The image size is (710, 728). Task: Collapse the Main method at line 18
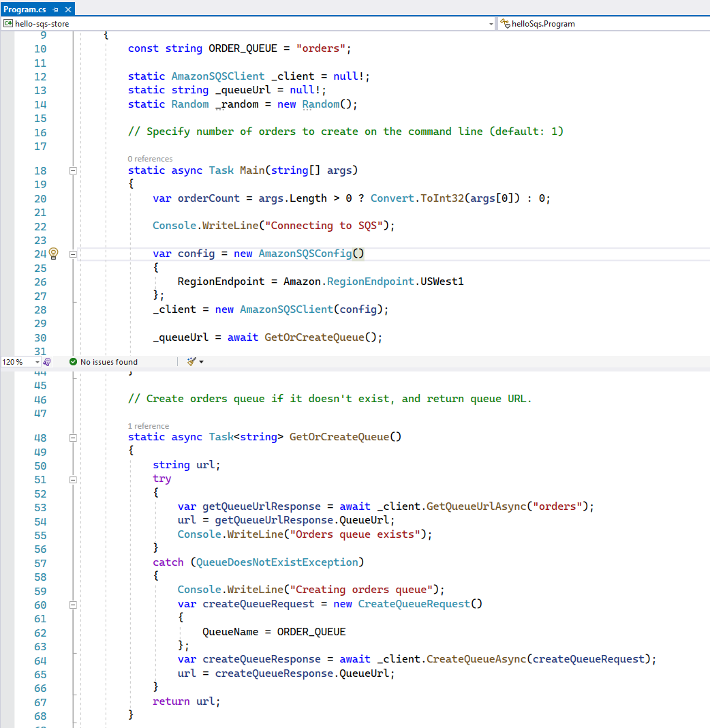[x=73, y=171]
